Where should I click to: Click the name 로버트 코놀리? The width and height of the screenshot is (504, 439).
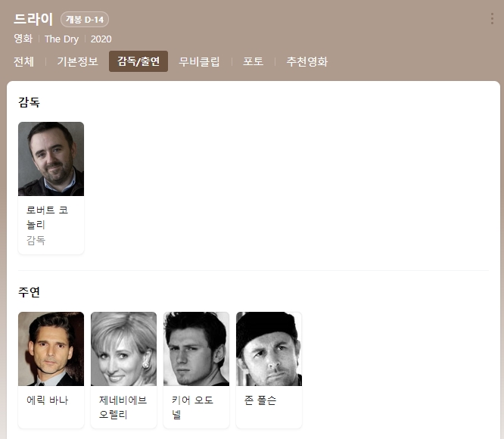click(x=47, y=217)
